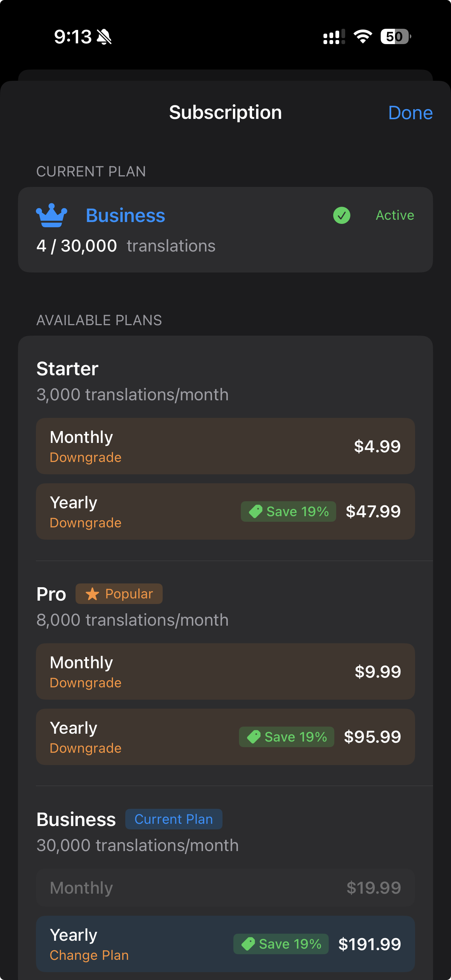The image size is (451, 980).
Task: Tap the Current Plan badge next to Business
Action: click(174, 819)
